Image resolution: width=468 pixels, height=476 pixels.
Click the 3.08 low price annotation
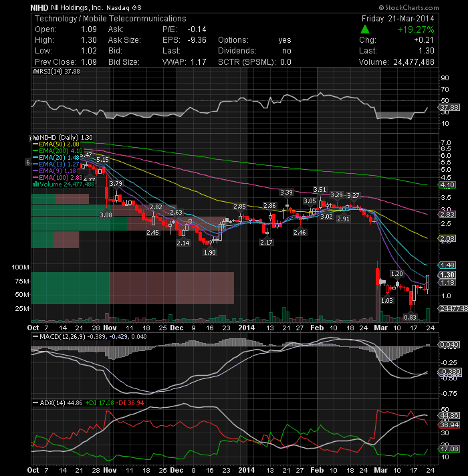[x=106, y=215]
